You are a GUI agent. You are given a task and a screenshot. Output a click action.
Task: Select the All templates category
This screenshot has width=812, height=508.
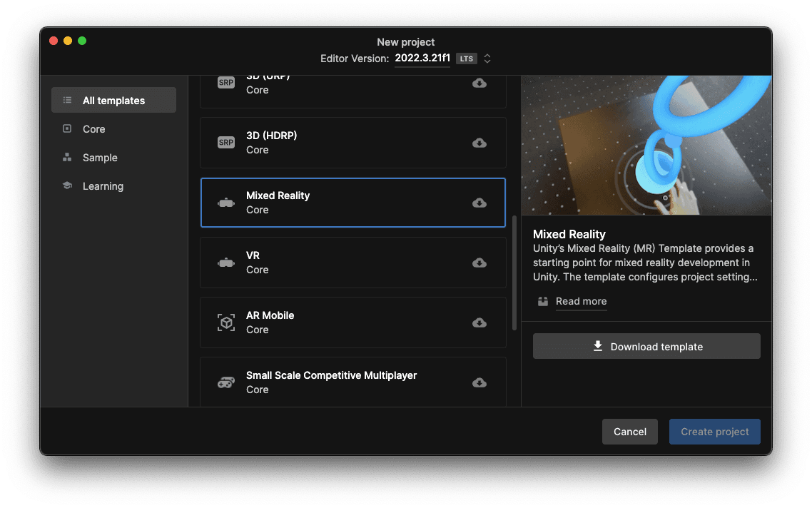[x=113, y=100]
